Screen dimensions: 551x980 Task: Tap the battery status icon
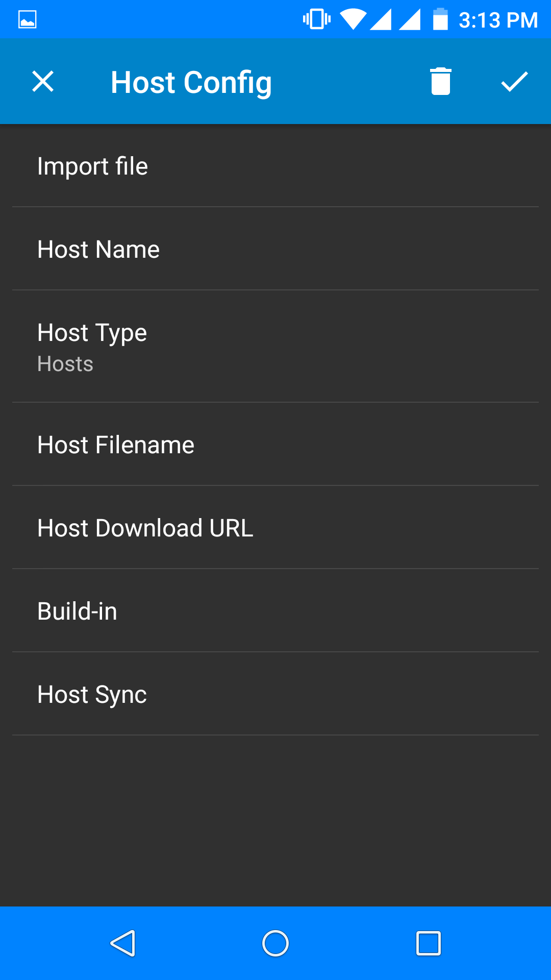pos(440,20)
